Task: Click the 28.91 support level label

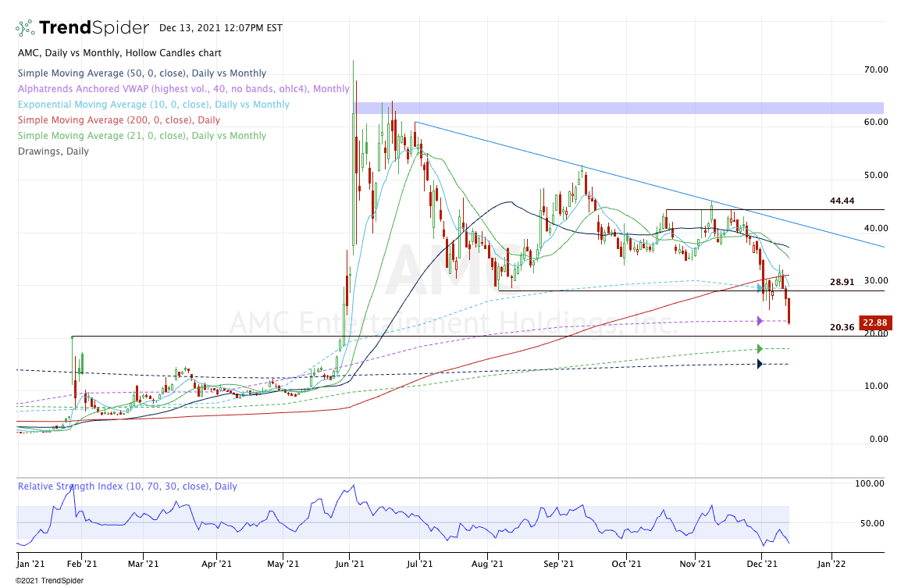Action: (x=842, y=282)
